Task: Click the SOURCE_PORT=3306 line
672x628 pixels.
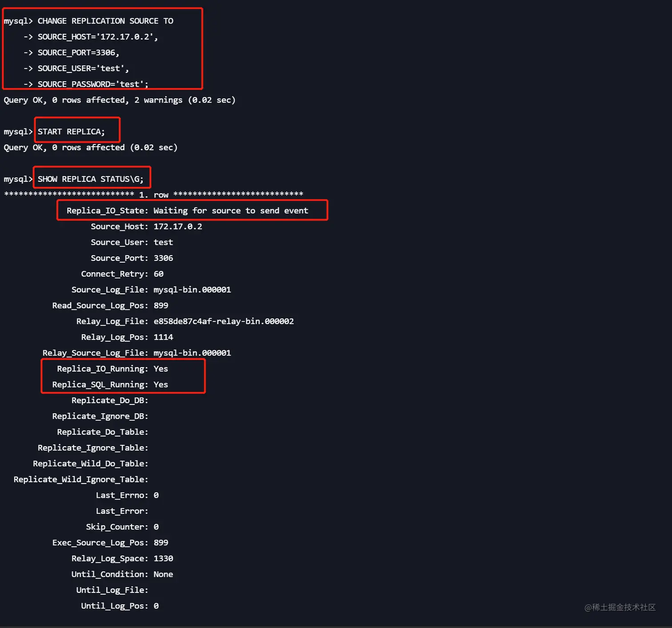Action: (x=78, y=52)
